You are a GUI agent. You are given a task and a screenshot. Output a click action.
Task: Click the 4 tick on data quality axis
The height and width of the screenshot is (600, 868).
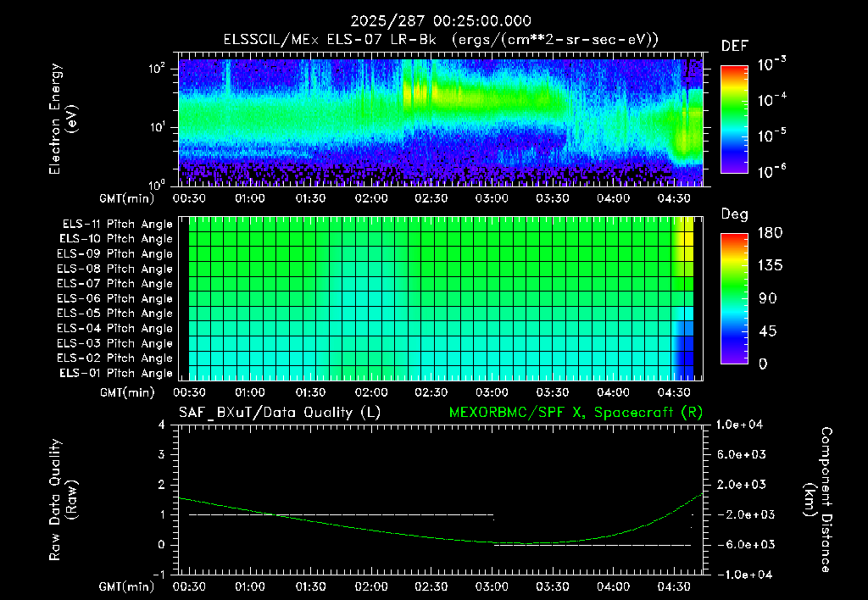pyautogui.click(x=162, y=425)
